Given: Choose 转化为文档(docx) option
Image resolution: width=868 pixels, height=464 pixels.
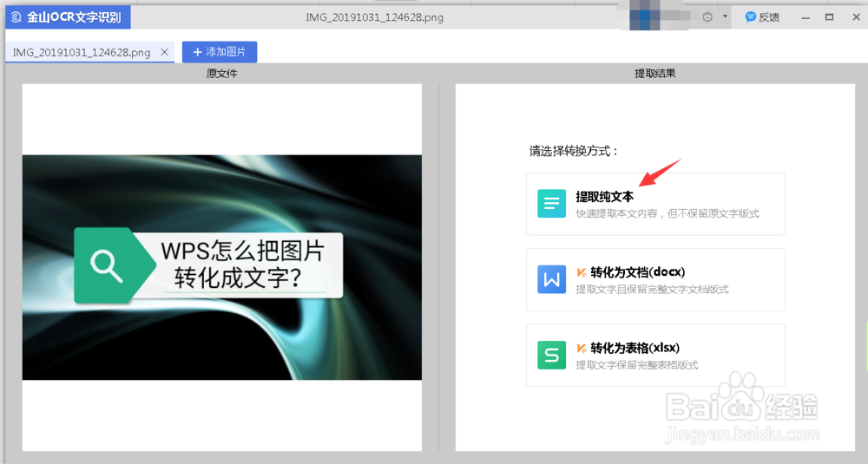Looking at the screenshot, I should click(655, 280).
